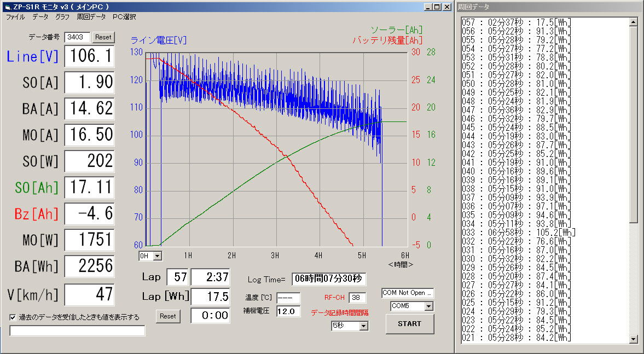This screenshot has width=644, height=354.
Task: Click scroll-down arrow in 周回データ list
Action: pos(633,339)
